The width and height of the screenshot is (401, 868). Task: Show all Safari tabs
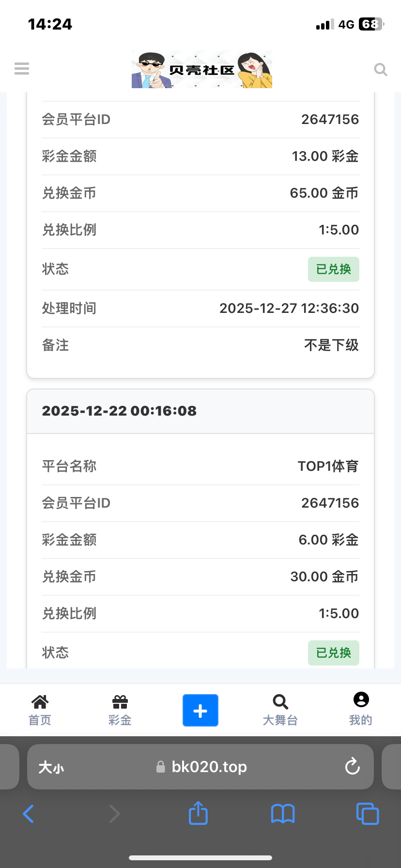click(367, 814)
